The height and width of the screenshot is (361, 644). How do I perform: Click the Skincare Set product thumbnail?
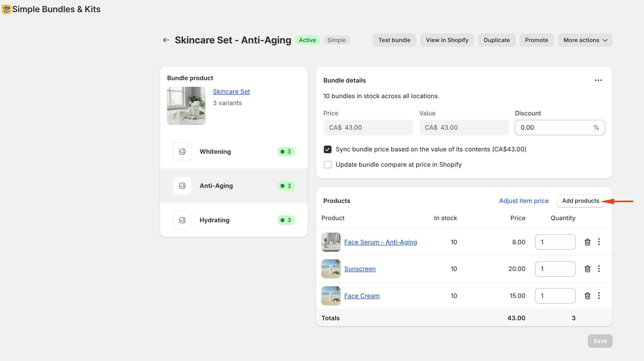(x=186, y=106)
